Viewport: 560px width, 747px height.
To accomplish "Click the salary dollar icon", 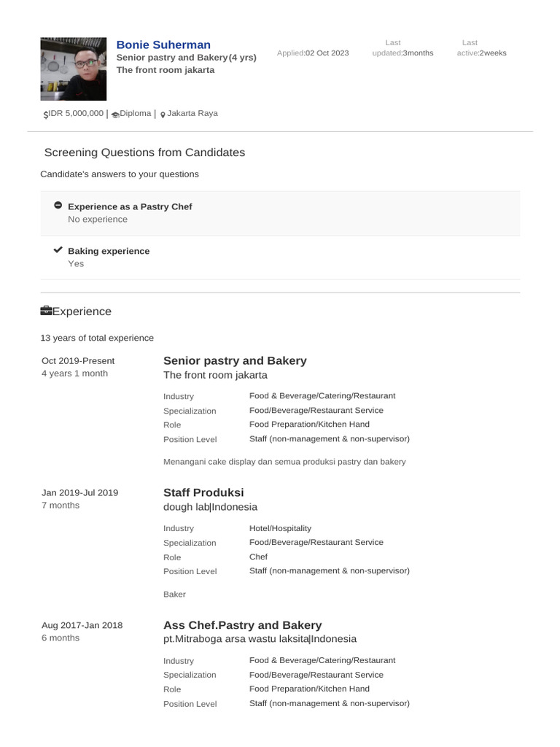I will [x=46, y=115].
